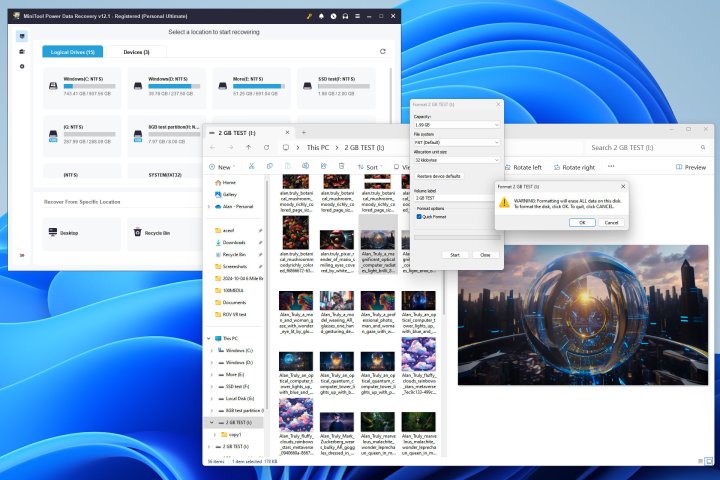This screenshot has width=720, height=480.
Task: Expand SSD test (F:) in navigation tree
Action: point(212,387)
